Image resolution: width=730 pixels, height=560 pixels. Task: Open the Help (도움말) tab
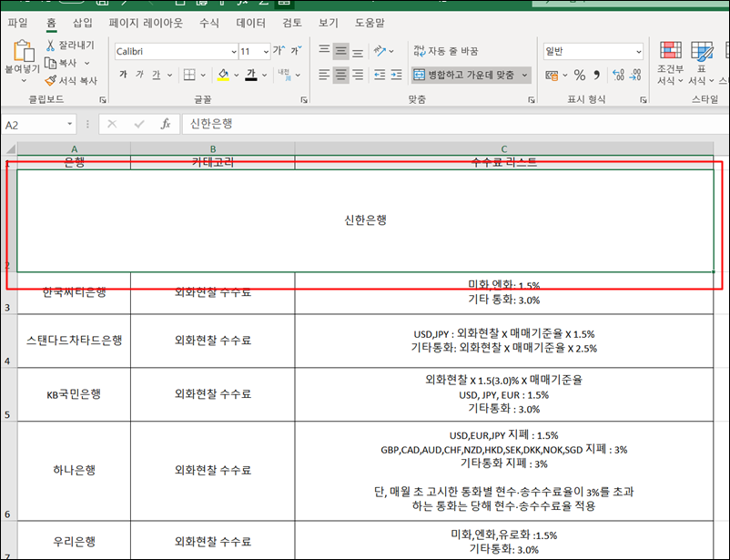pyautogui.click(x=370, y=23)
